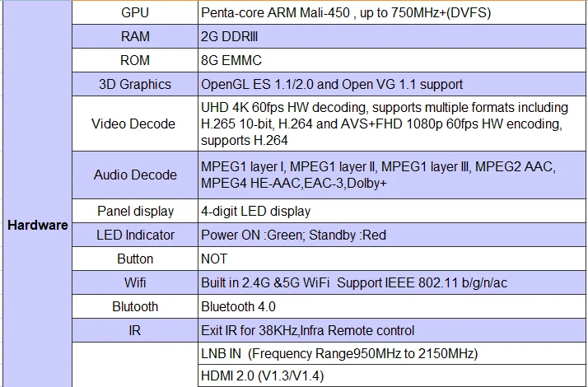Click the Bluetooth 4.0 value cell
Image resolution: width=588 pixels, height=387 pixels.
(x=393, y=306)
